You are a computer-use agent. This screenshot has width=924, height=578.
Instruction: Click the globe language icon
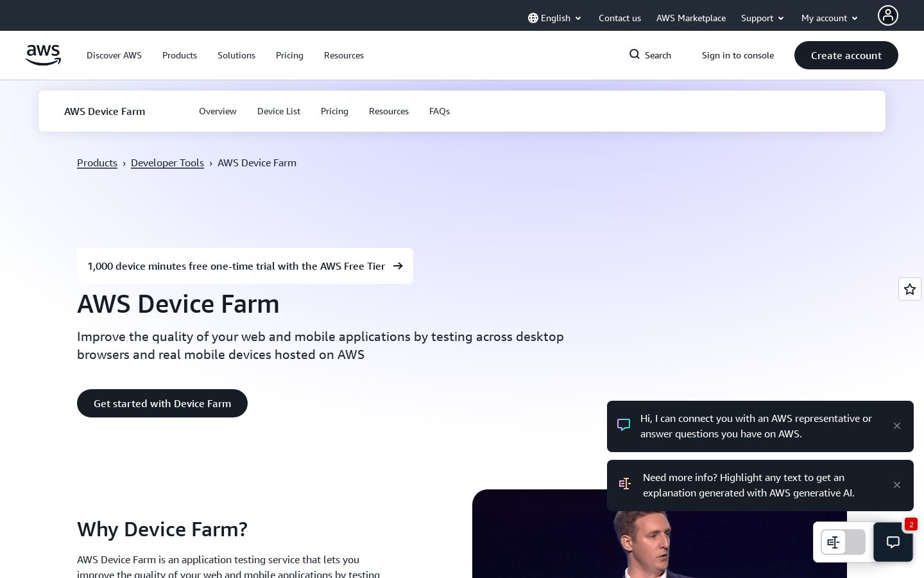pos(533,18)
